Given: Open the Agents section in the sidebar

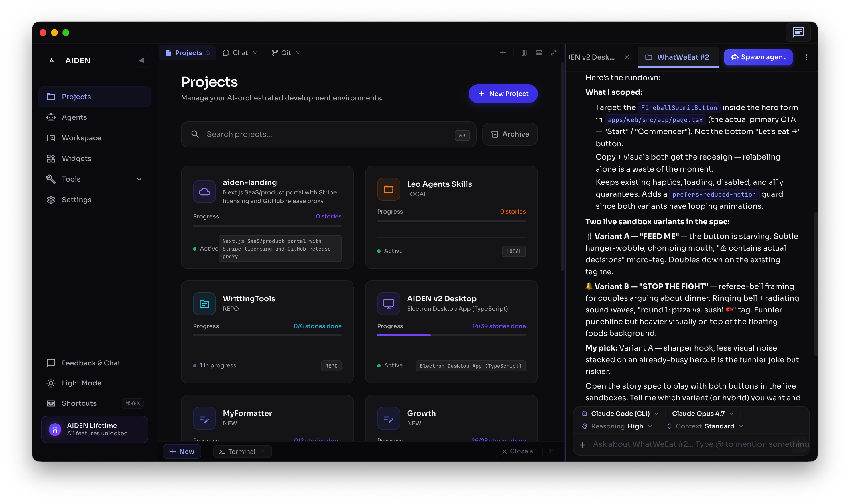Looking at the screenshot, I should [x=95, y=117].
